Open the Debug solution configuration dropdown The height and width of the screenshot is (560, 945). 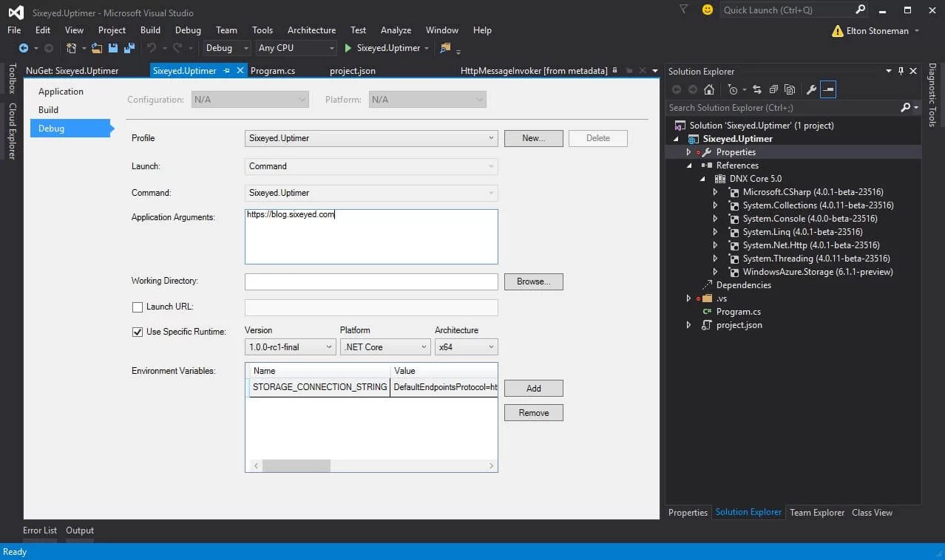click(228, 48)
